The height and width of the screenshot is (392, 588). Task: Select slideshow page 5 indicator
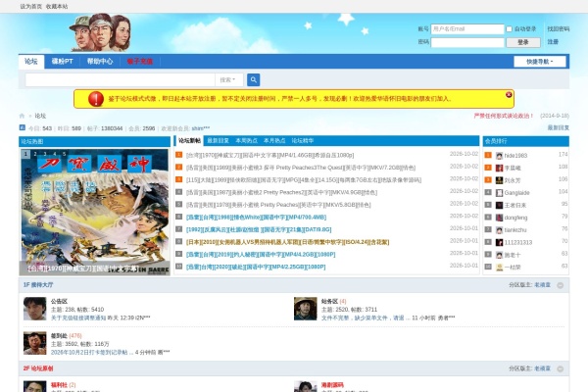click(64, 154)
